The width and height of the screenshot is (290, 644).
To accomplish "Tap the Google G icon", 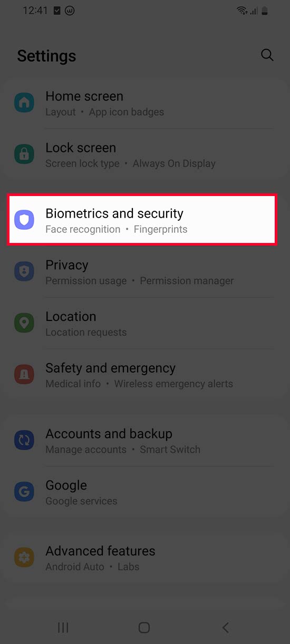I will coord(24,492).
